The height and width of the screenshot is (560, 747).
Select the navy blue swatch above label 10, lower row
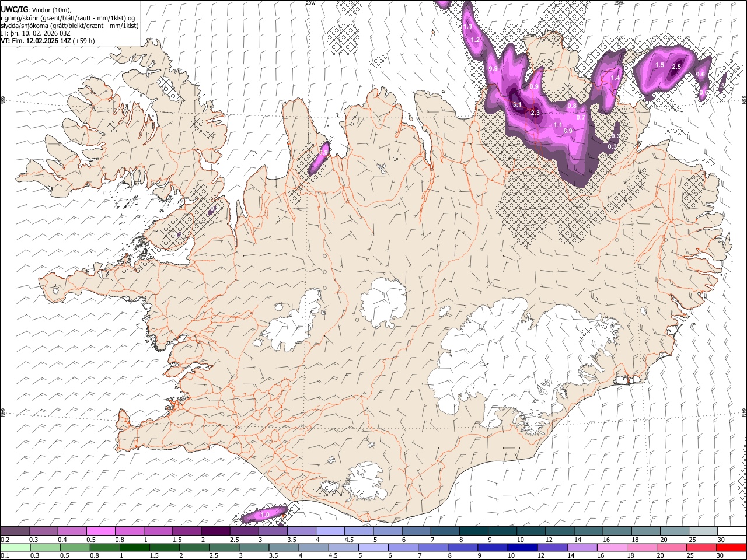(x=522, y=547)
